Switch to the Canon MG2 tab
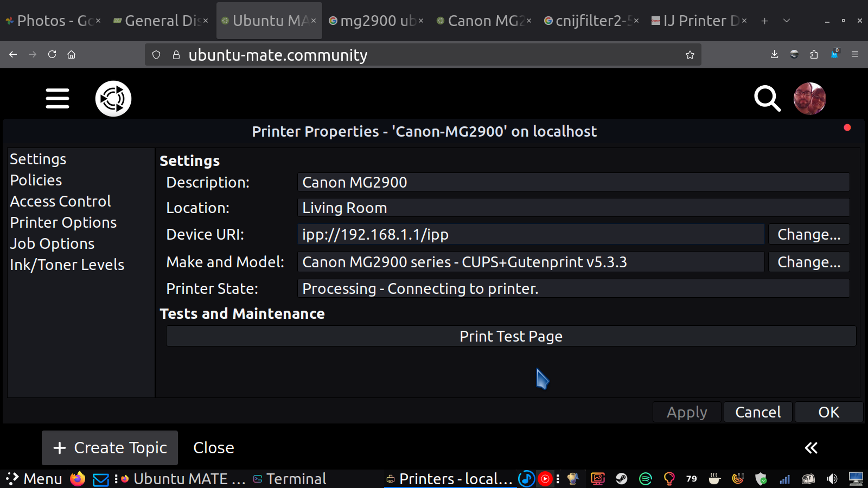Viewport: 868px width, 488px height. coord(484,21)
